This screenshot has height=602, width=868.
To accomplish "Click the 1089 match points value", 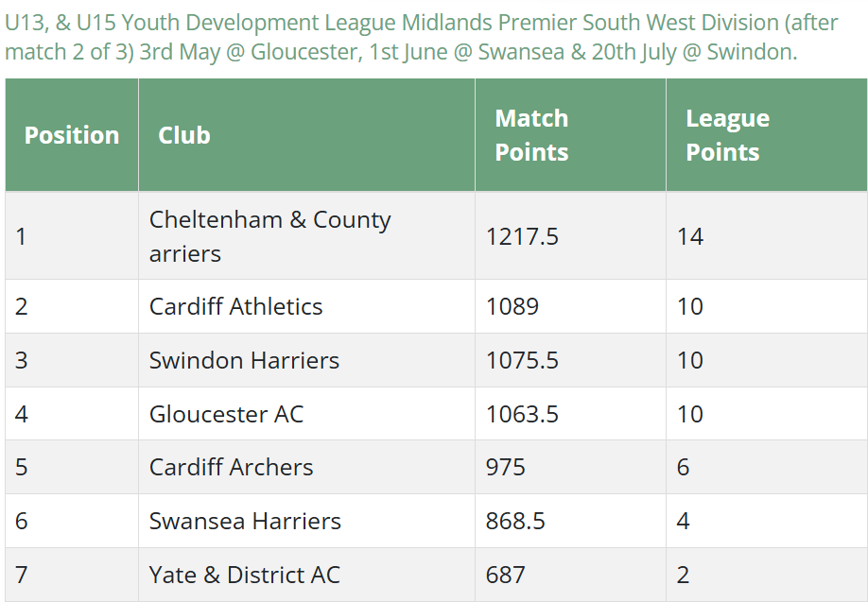I will [x=512, y=306].
